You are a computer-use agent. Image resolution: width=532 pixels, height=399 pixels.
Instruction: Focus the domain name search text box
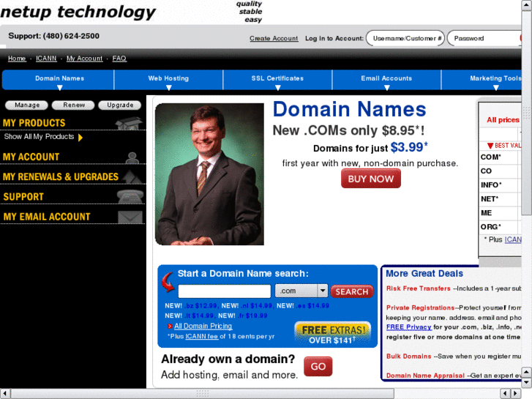(224, 291)
